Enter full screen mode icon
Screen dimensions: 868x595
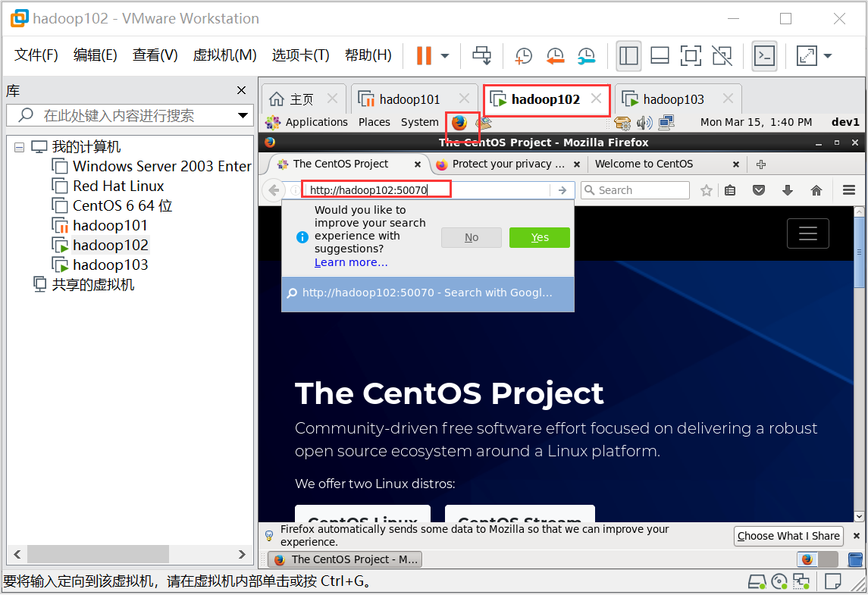(x=691, y=55)
